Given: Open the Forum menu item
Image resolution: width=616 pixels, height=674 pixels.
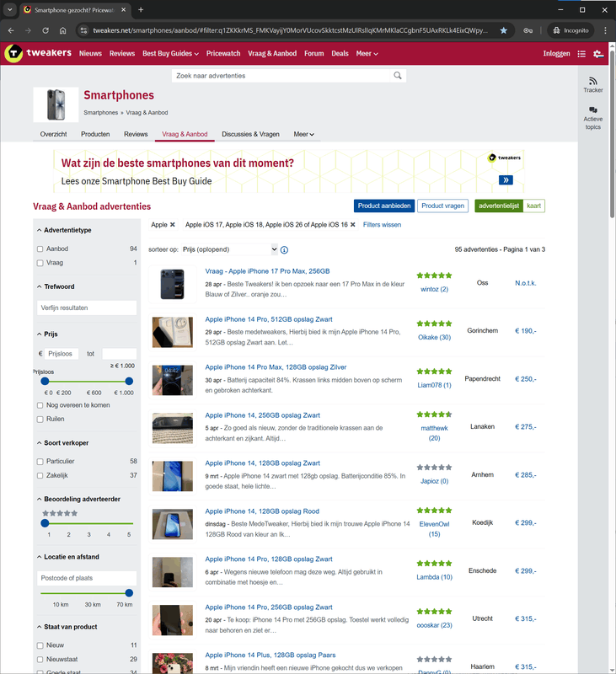Looking at the screenshot, I should 313,53.
